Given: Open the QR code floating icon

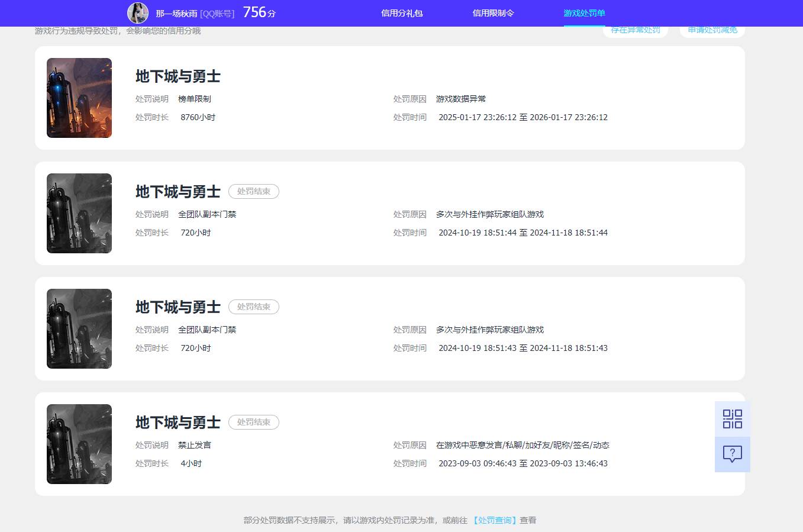Looking at the screenshot, I should 732,419.
